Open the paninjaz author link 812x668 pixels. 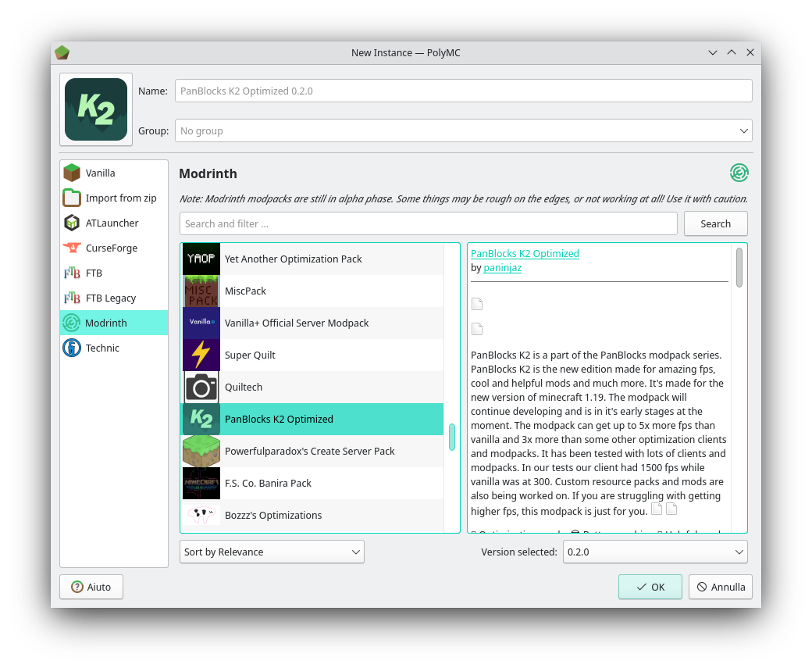(502, 267)
